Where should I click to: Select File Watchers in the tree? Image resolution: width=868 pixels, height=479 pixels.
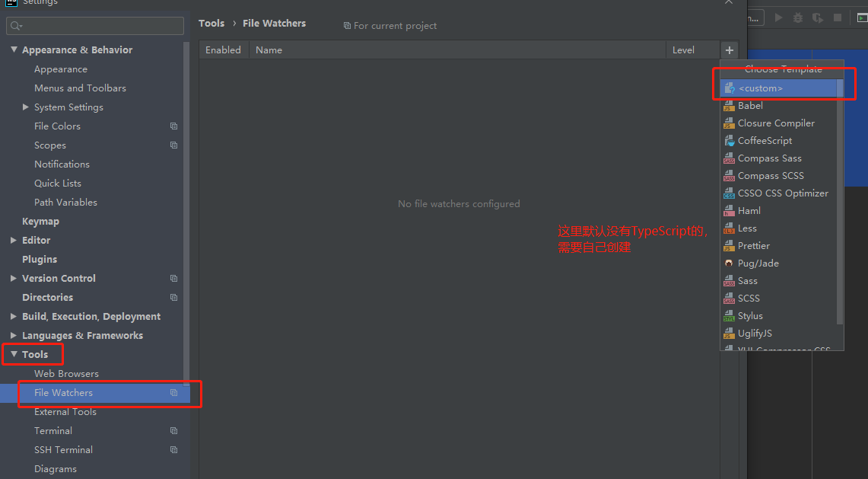94,392
